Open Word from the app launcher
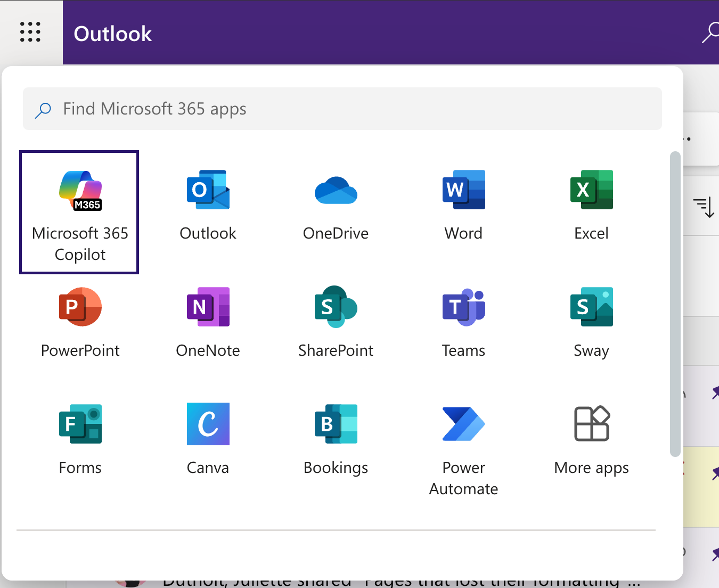This screenshot has height=588, width=719. pos(463,206)
